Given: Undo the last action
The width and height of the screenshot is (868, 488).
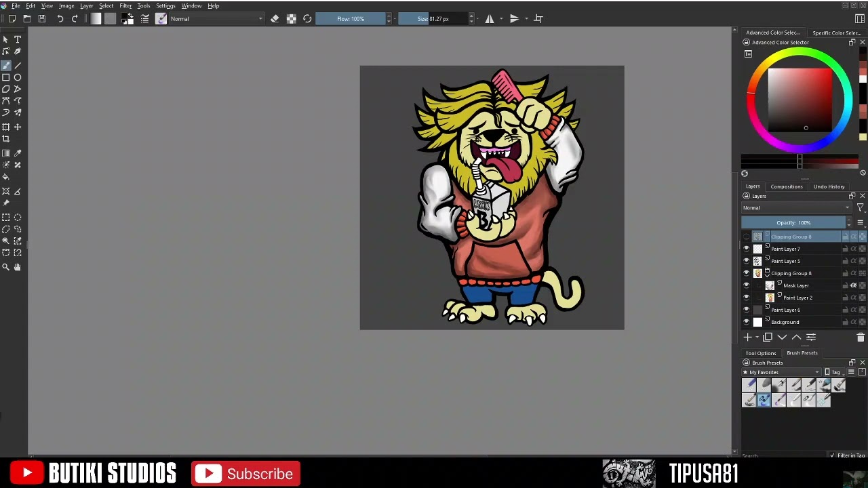Looking at the screenshot, I should click(x=60, y=19).
